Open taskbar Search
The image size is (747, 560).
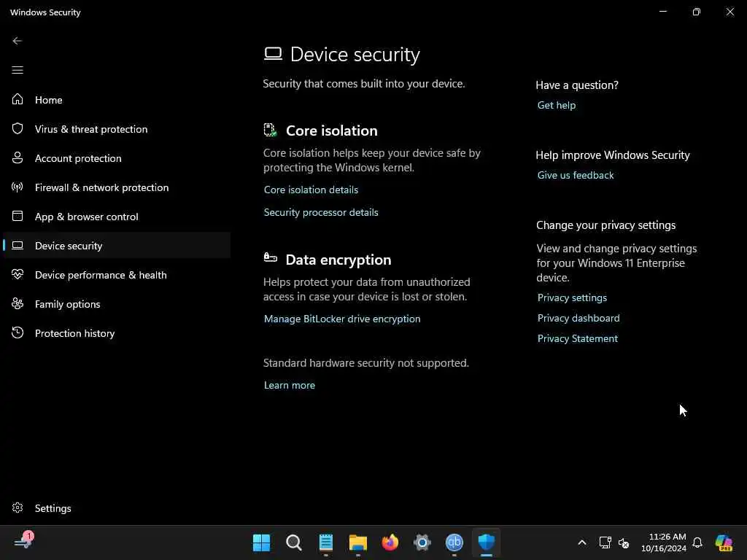click(293, 542)
